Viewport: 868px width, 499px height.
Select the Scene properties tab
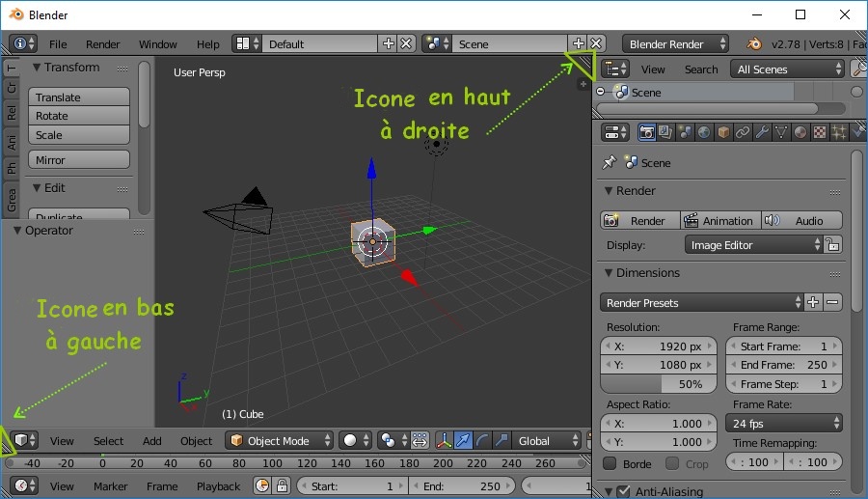click(x=685, y=132)
